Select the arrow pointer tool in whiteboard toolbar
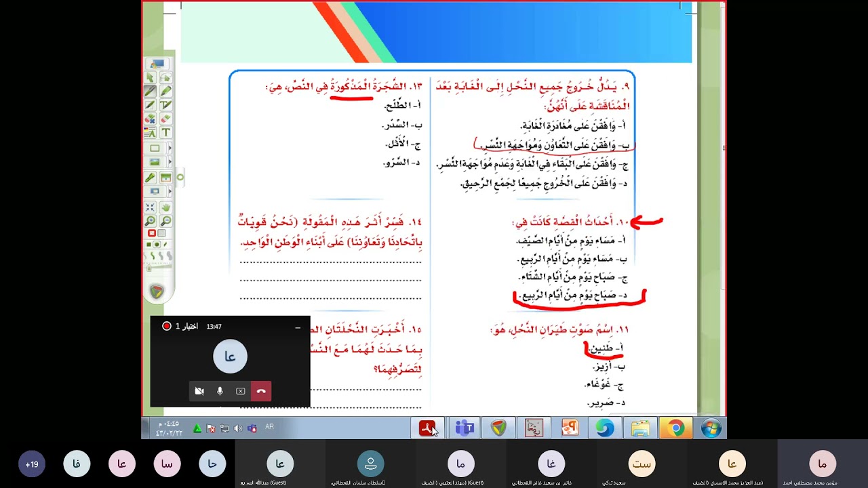Viewport: 868px width, 488px height. 150,78
